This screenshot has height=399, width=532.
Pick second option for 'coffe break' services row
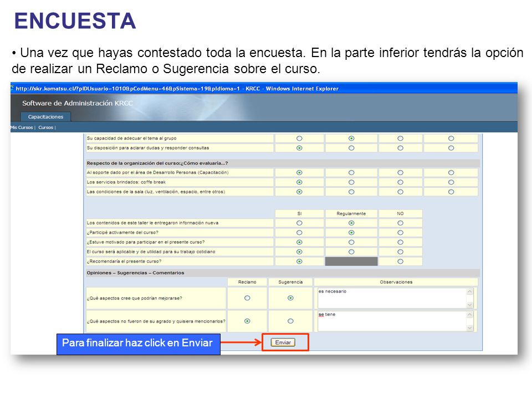[x=351, y=182]
